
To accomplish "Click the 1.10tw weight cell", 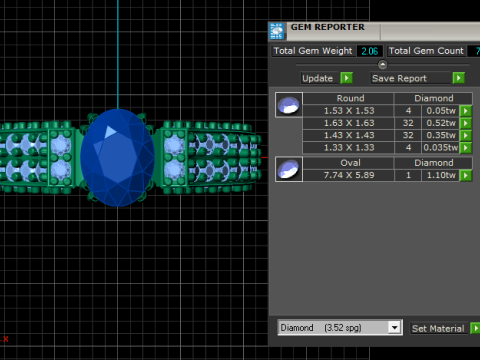I will [440, 175].
